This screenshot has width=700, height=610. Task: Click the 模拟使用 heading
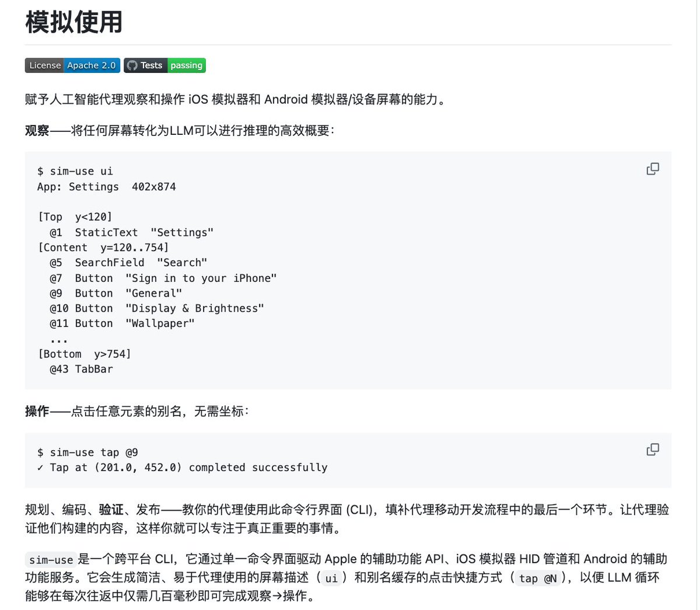pyautogui.click(x=74, y=22)
